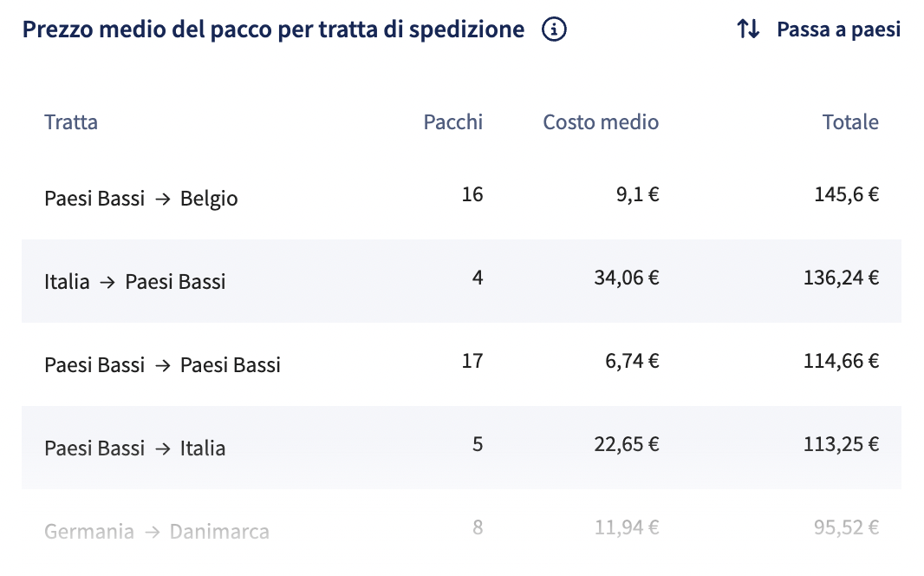
Task: Click the Pacchi column header
Action: 453,122
